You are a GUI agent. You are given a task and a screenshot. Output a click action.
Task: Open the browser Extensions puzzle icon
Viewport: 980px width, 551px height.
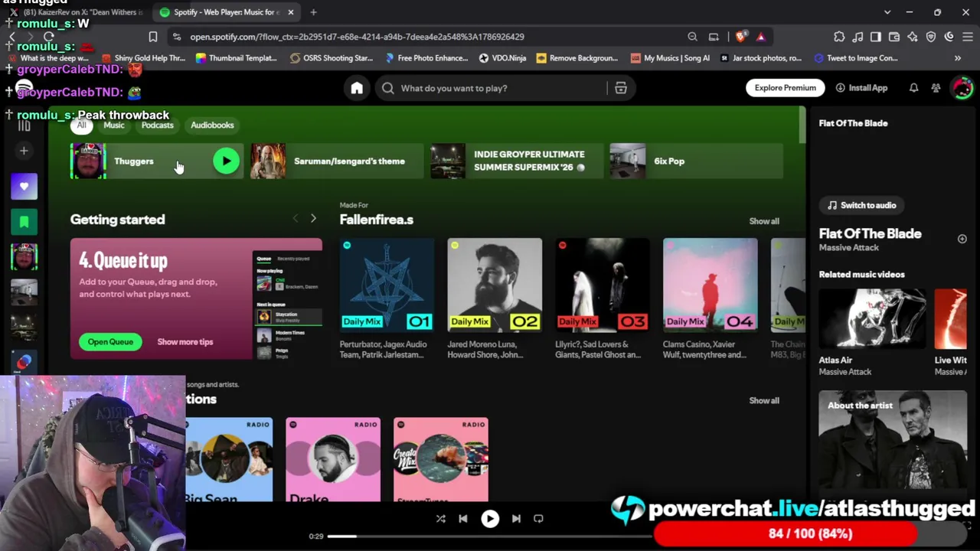(839, 37)
